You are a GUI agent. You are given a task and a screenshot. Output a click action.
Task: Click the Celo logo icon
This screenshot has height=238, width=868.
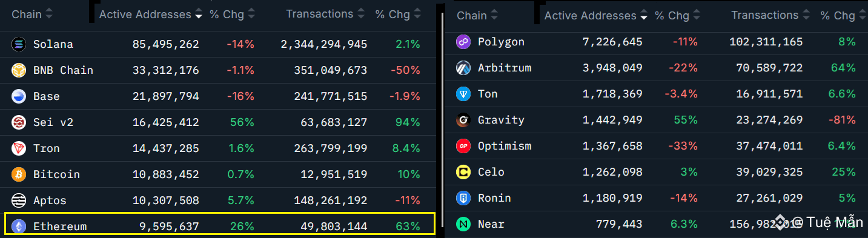tap(463, 172)
